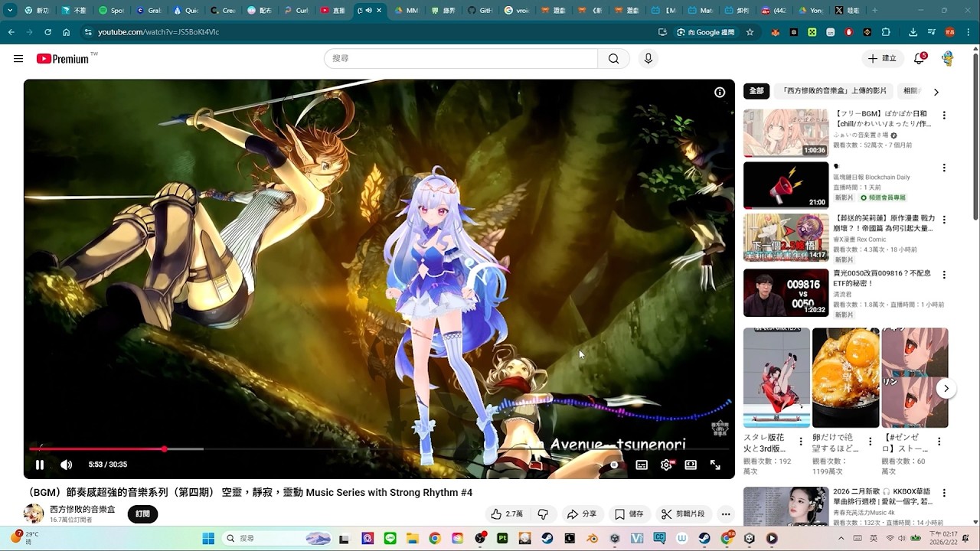The image size is (980, 551).
Task: Advance Shorts shelf with right arrow
Action: (x=946, y=389)
